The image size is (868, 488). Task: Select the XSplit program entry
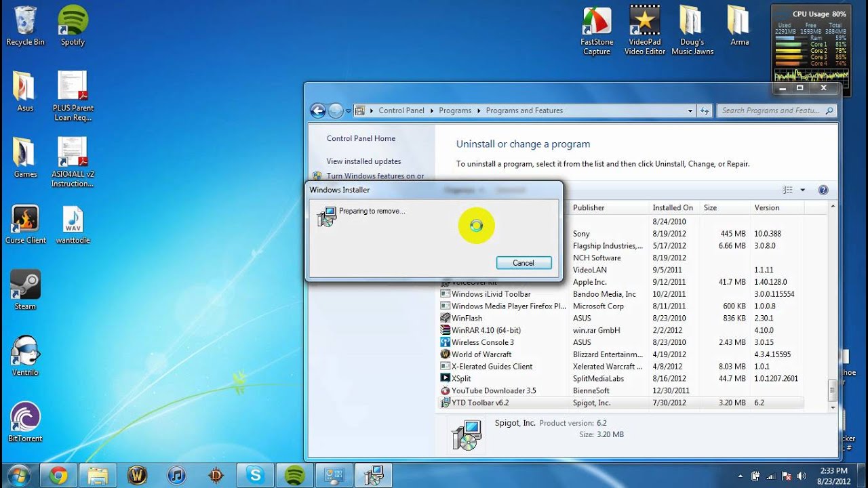pyautogui.click(x=621, y=379)
